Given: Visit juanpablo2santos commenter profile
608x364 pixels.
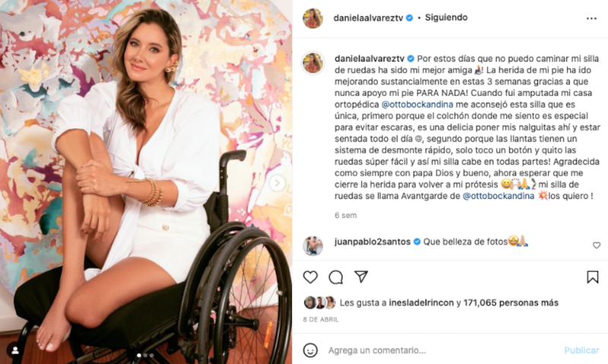Looking at the screenshot, I should pyautogui.click(x=372, y=242).
